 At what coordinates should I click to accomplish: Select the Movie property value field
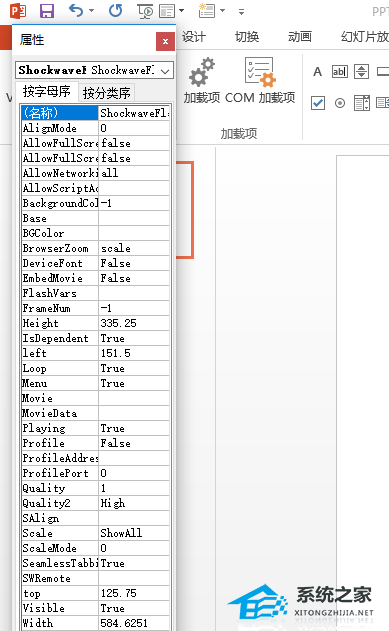tap(134, 398)
